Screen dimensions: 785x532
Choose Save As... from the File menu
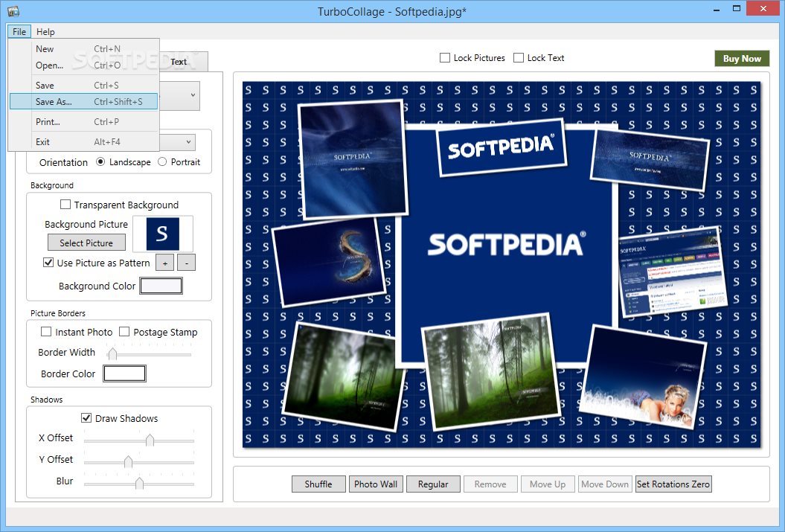tap(83, 102)
